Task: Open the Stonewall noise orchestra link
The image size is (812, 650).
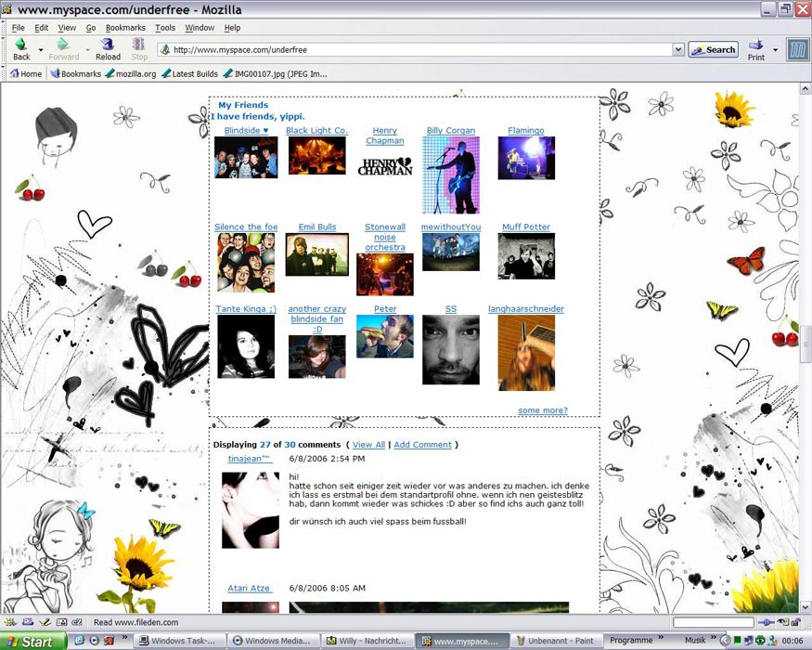Action: pos(385,237)
